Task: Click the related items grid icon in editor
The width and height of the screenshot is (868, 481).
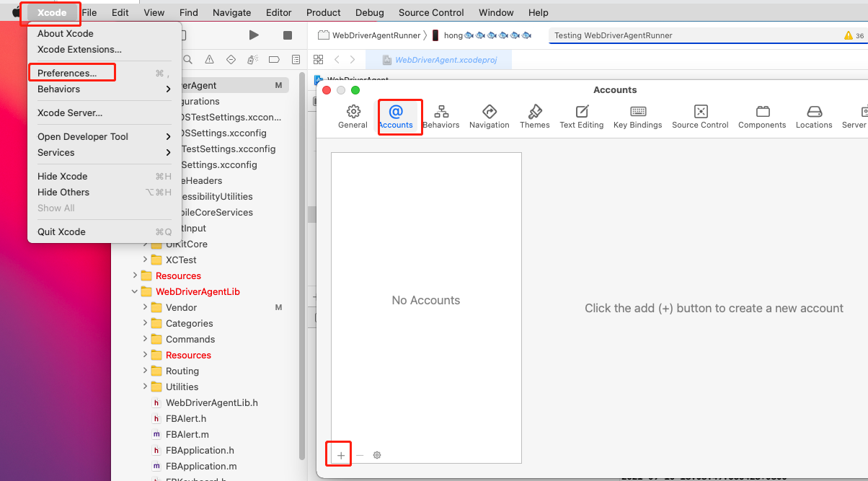Action: (x=318, y=60)
